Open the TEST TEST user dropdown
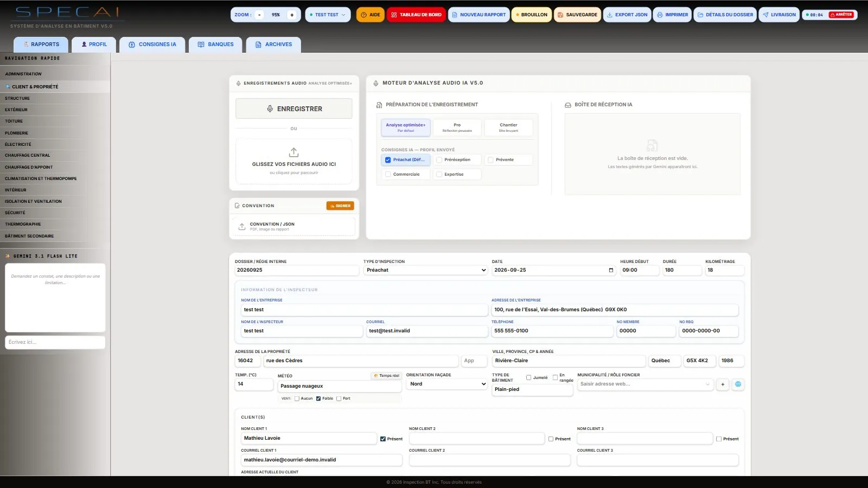868x488 pixels. (328, 15)
